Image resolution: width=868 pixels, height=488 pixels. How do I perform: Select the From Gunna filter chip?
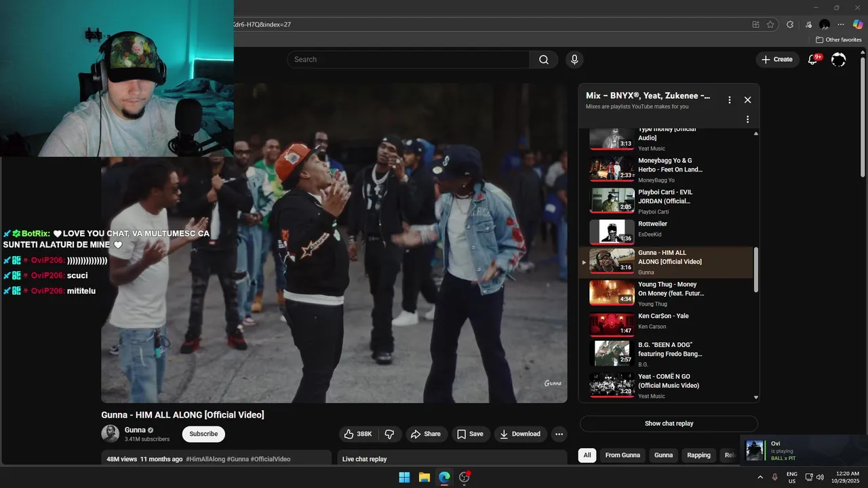[x=623, y=455]
